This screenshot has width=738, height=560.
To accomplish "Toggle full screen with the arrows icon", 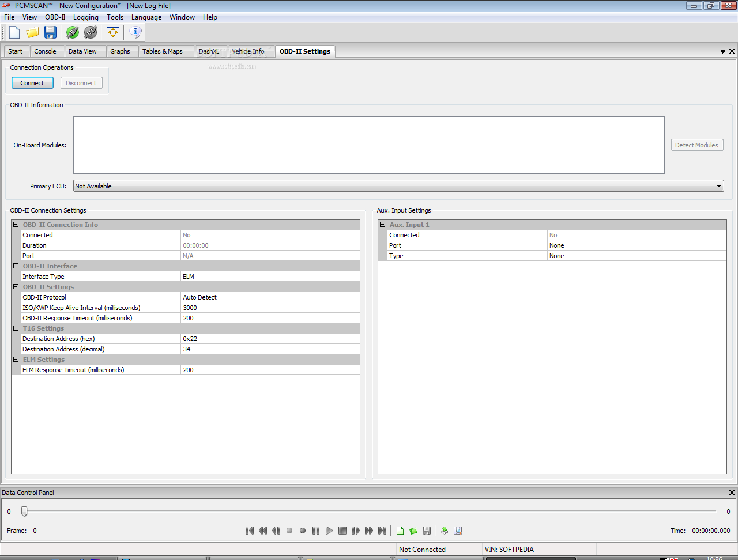I will (113, 32).
